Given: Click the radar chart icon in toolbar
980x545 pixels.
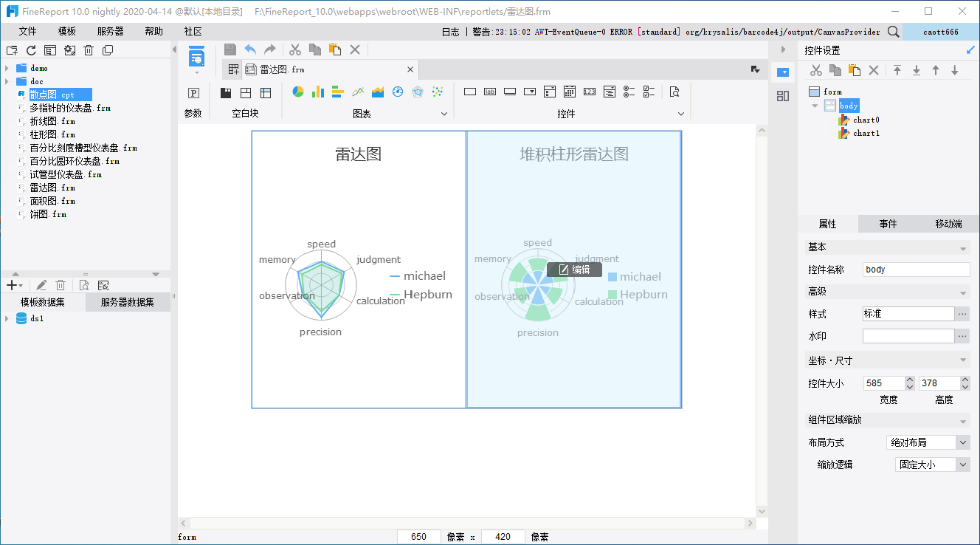Looking at the screenshot, I should click(418, 92).
